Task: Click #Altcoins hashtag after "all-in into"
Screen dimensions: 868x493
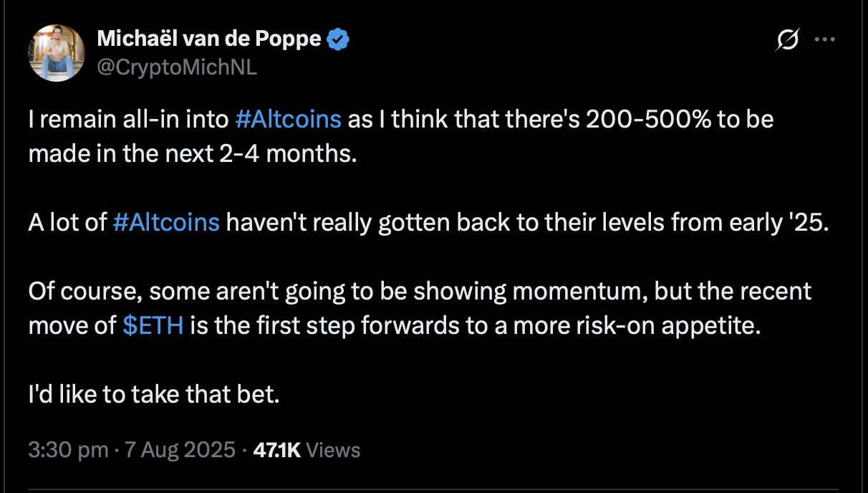Action: tap(288, 119)
